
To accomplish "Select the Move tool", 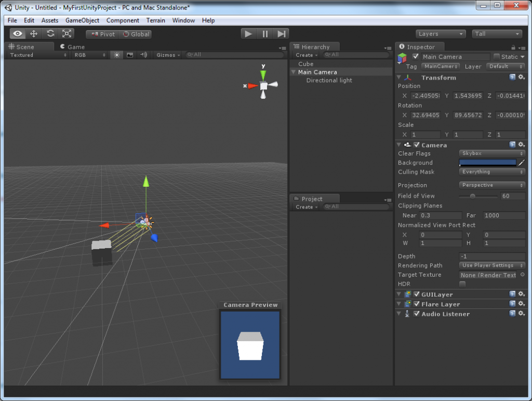I will tap(34, 34).
